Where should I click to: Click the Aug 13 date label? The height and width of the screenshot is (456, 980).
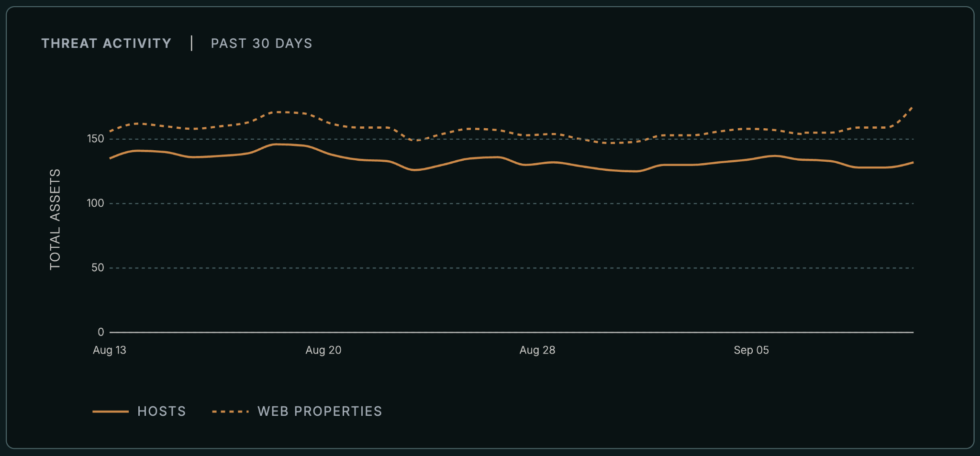[x=110, y=350]
